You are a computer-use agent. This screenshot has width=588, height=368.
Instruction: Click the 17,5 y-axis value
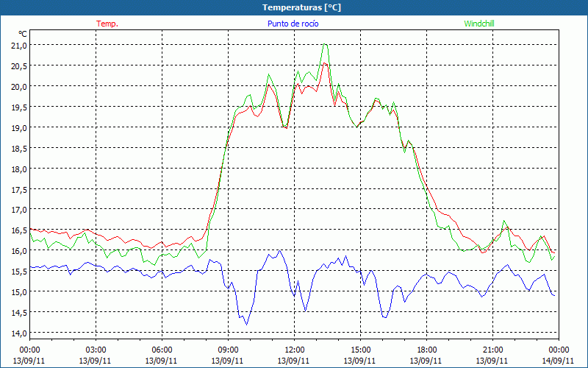tap(19, 189)
